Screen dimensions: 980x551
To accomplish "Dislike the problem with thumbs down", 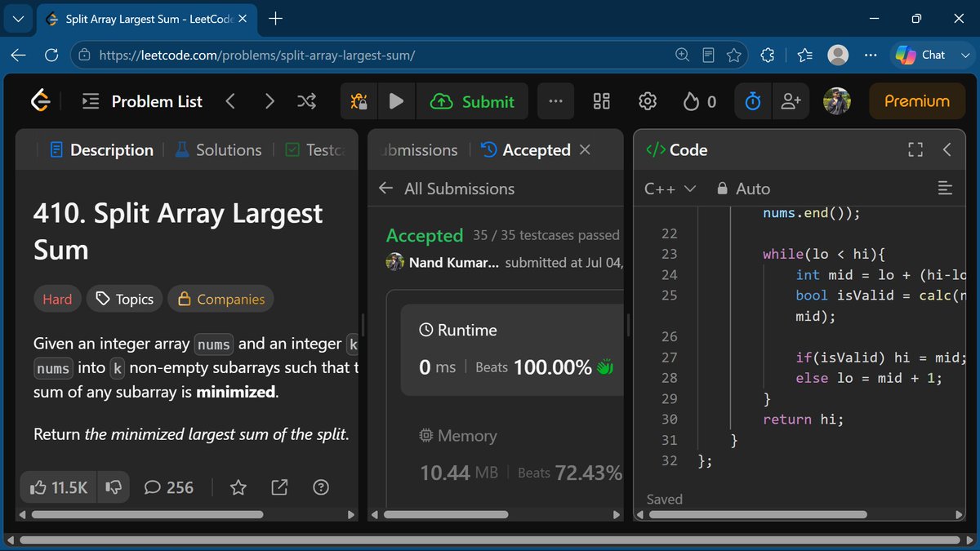I will pyautogui.click(x=114, y=487).
